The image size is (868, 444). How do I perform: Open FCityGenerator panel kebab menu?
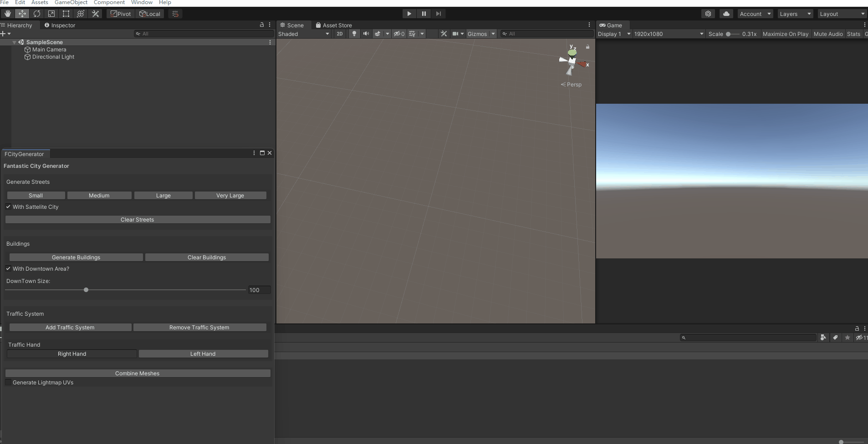254,153
